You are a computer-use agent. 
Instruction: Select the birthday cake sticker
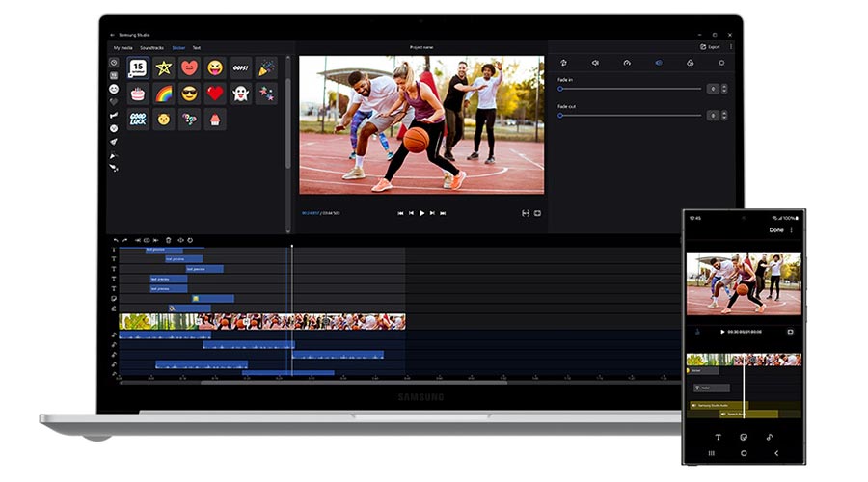138,94
